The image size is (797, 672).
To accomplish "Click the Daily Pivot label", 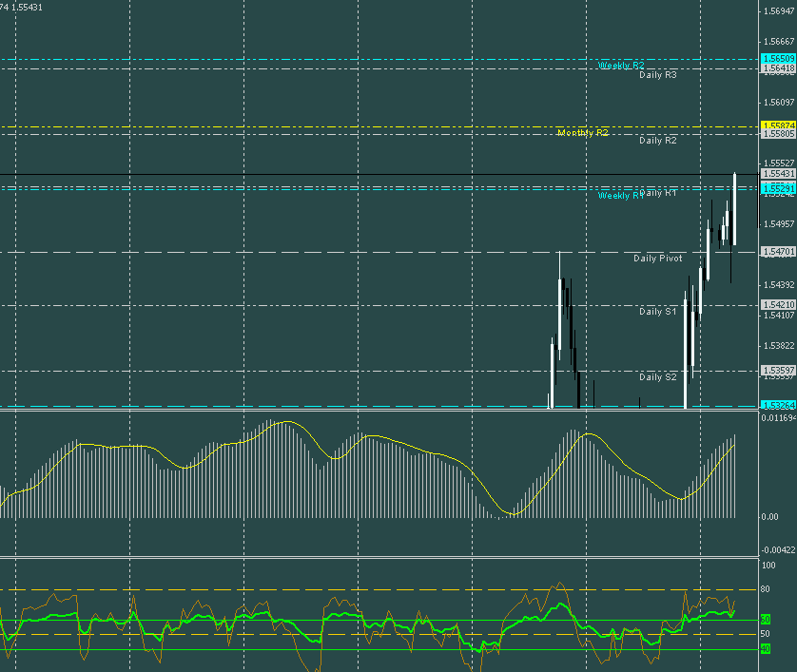I will tap(658, 258).
